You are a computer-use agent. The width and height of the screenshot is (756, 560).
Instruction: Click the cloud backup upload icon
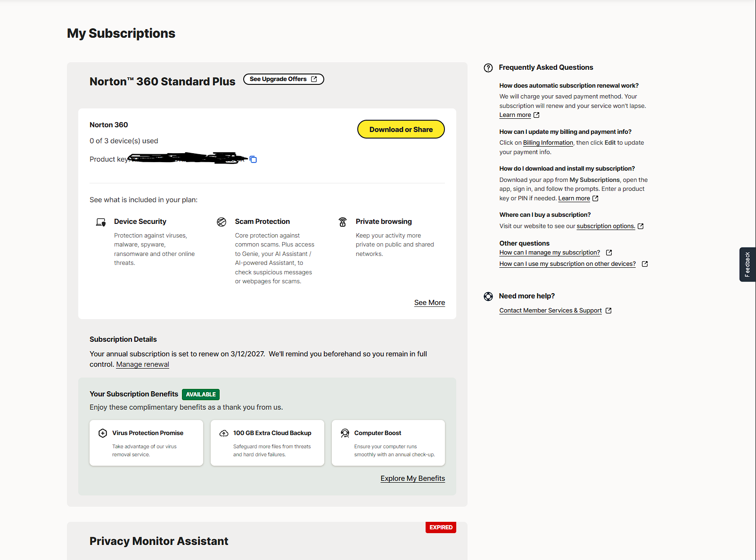click(224, 433)
